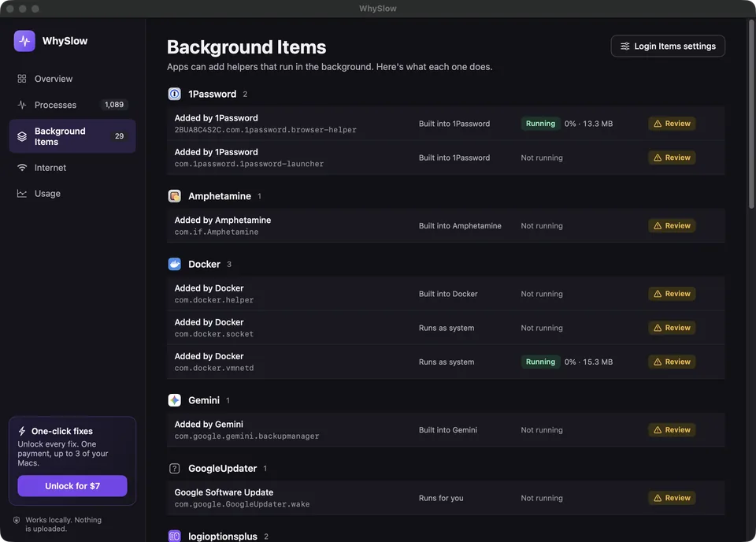
Task: Click Added by Gemini title
Action: (x=209, y=425)
